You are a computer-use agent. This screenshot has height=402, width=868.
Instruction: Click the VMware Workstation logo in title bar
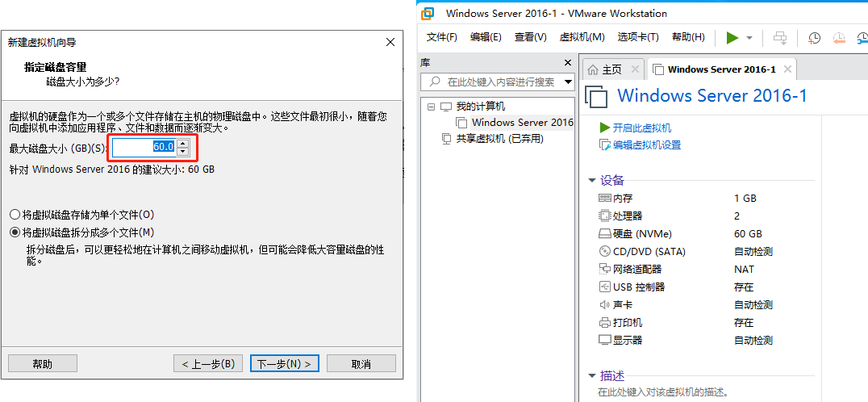click(x=428, y=13)
